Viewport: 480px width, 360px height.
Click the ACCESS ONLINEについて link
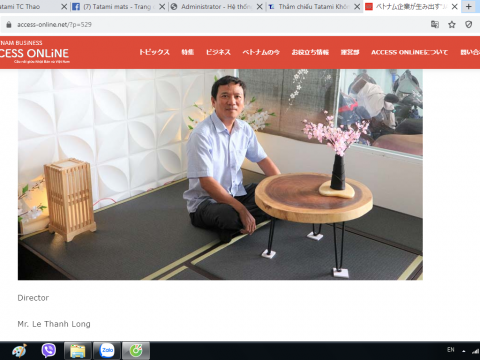coord(409,52)
